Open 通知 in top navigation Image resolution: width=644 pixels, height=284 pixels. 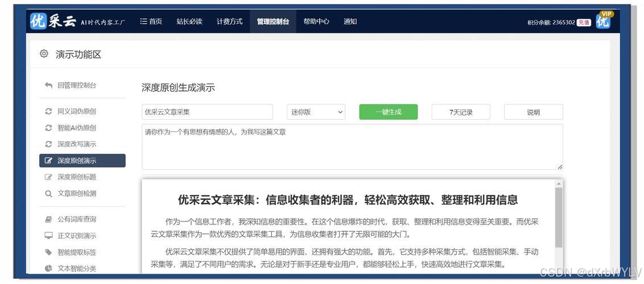(350, 22)
